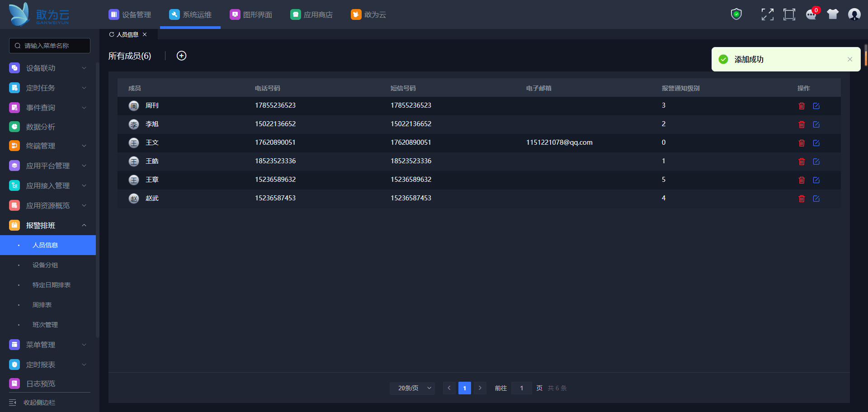
Task: Open the theme skin shirt icon
Action: pyautogui.click(x=833, y=14)
